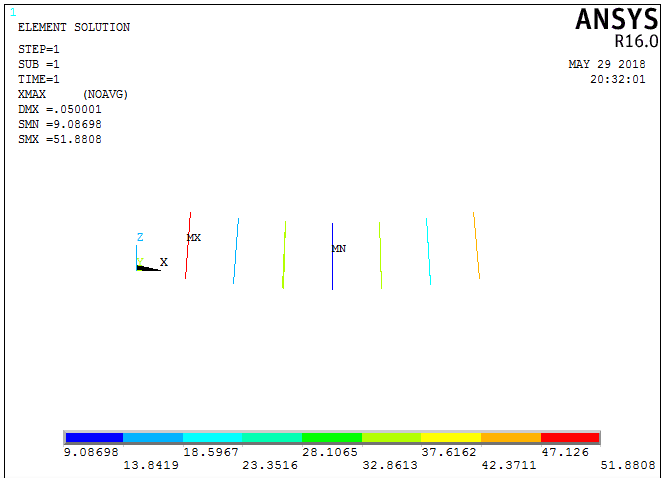The height and width of the screenshot is (478, 662).
Task: Click the legend value 42.3711
Action: pos(509,465)
